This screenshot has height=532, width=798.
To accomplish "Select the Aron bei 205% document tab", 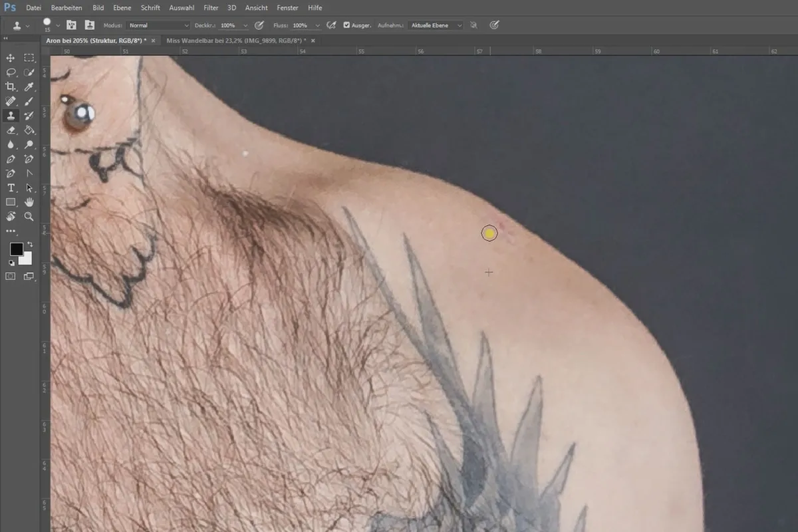I will pos(96,41).
